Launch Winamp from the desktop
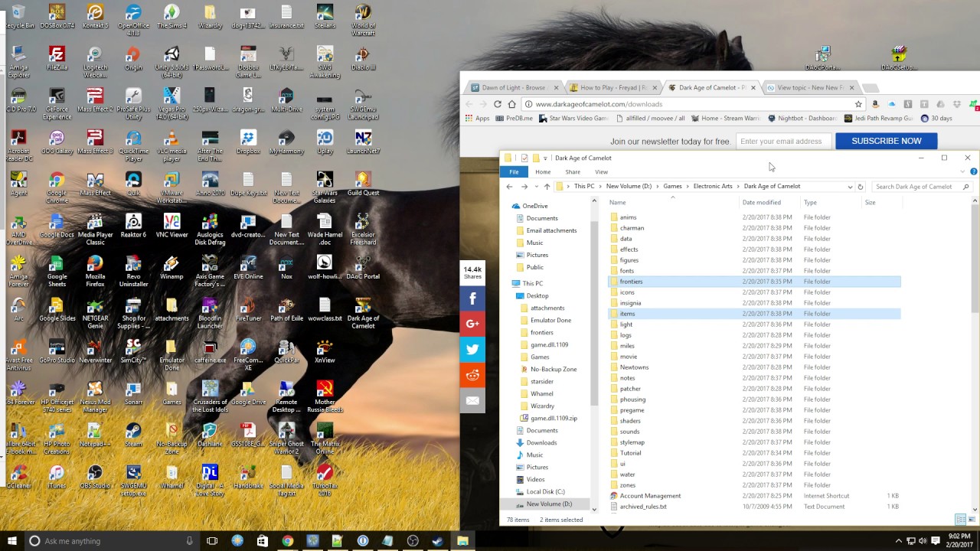 coord(171,267)
